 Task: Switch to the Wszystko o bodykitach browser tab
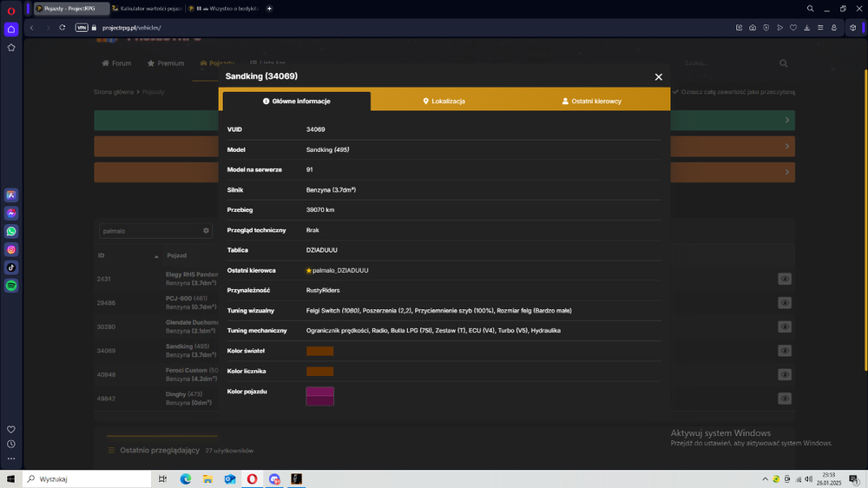tap(224, 9)
